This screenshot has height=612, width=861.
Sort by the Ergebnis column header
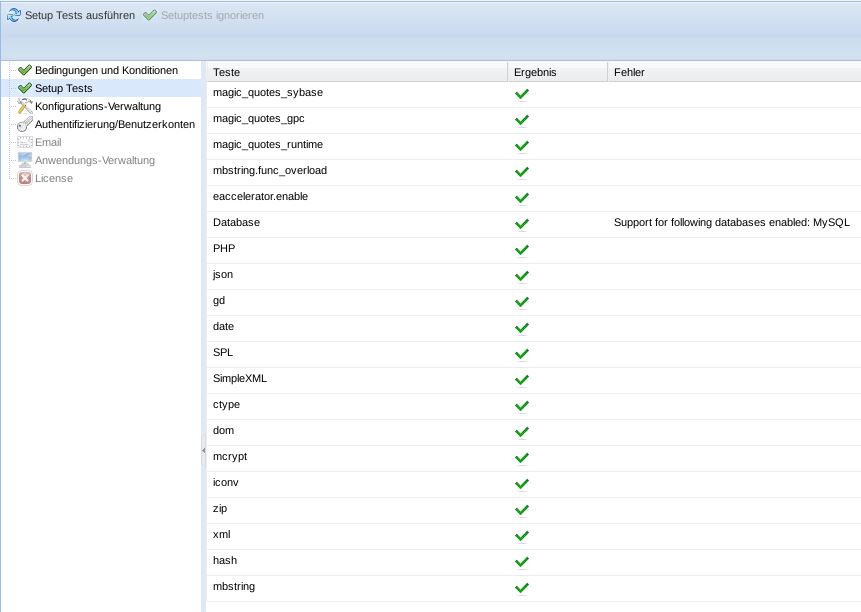click(557, 72)
